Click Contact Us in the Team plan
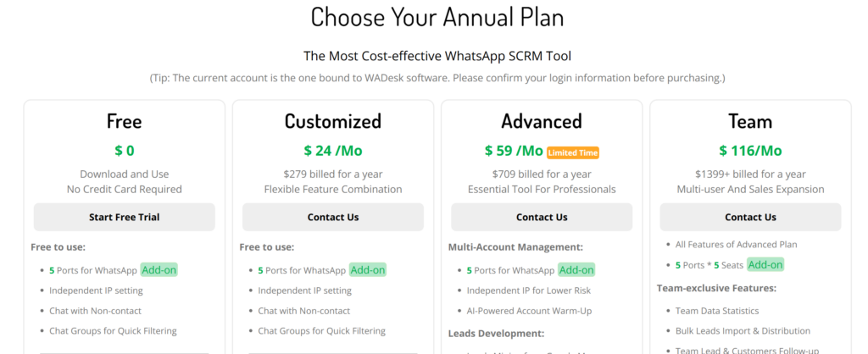This screenshot has height=354, width=868. click(x=750, y=217)
